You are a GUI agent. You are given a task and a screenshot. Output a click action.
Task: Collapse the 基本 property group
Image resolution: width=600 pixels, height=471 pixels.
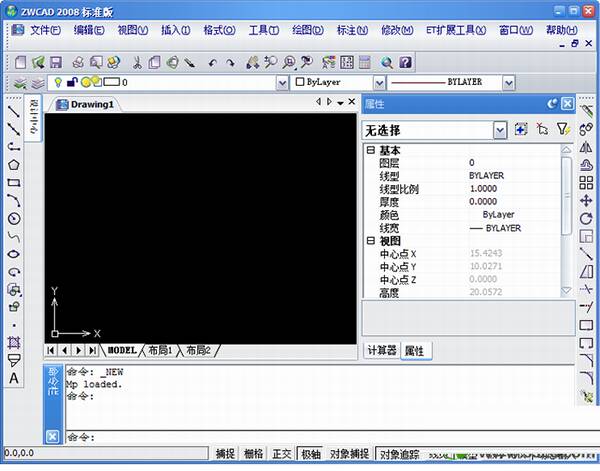(x=370, y=150)
